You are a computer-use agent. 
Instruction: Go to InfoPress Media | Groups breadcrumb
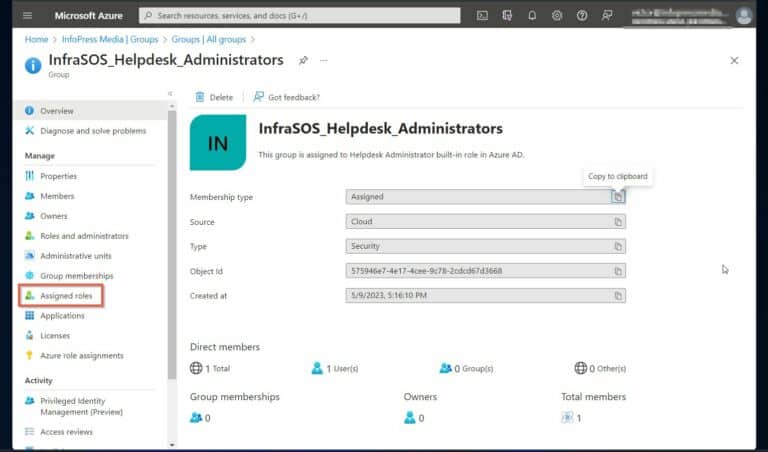click(110, 39)
